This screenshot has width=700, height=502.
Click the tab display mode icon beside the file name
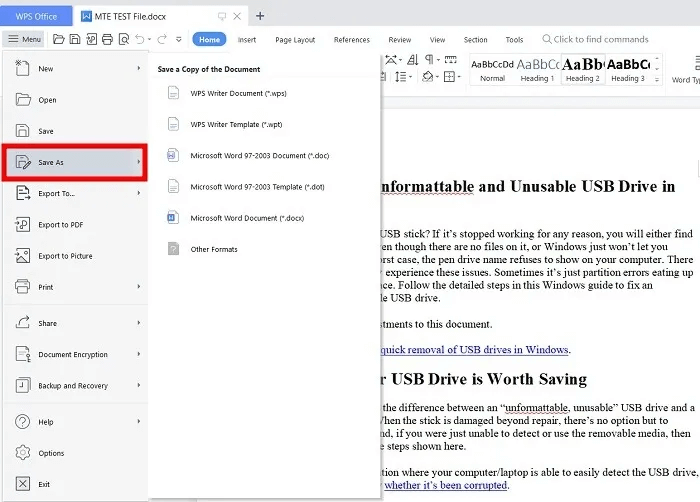coord(221,17)
